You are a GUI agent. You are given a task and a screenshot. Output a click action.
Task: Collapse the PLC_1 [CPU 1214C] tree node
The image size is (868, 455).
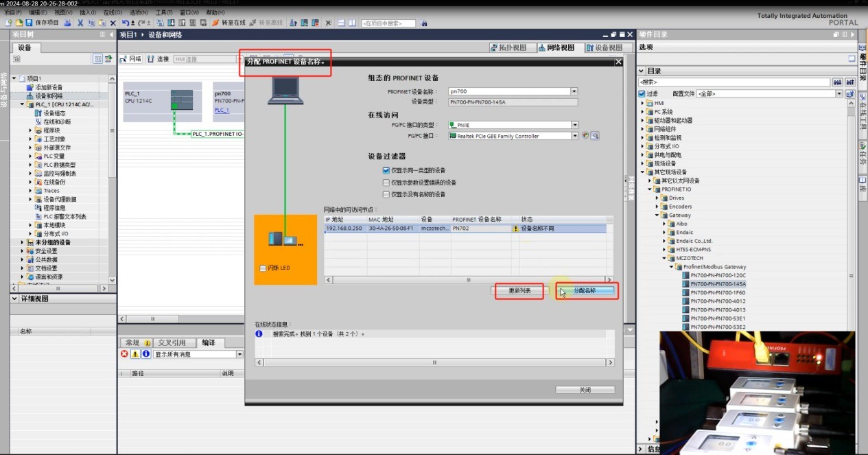(22, 104)
